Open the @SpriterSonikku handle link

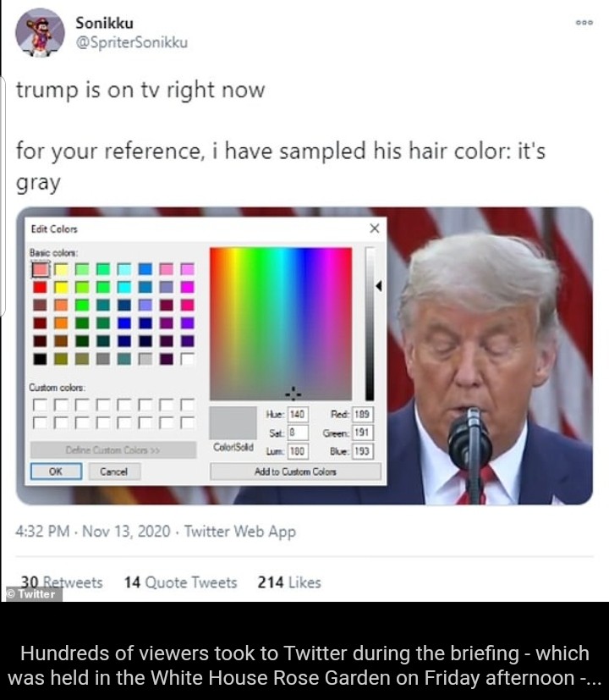click(x=132, y=42)
